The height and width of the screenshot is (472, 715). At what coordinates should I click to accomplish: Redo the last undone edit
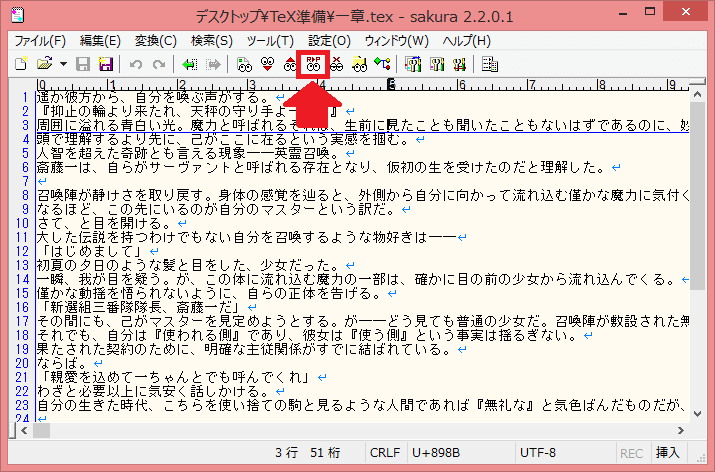[x=159, y=64]
